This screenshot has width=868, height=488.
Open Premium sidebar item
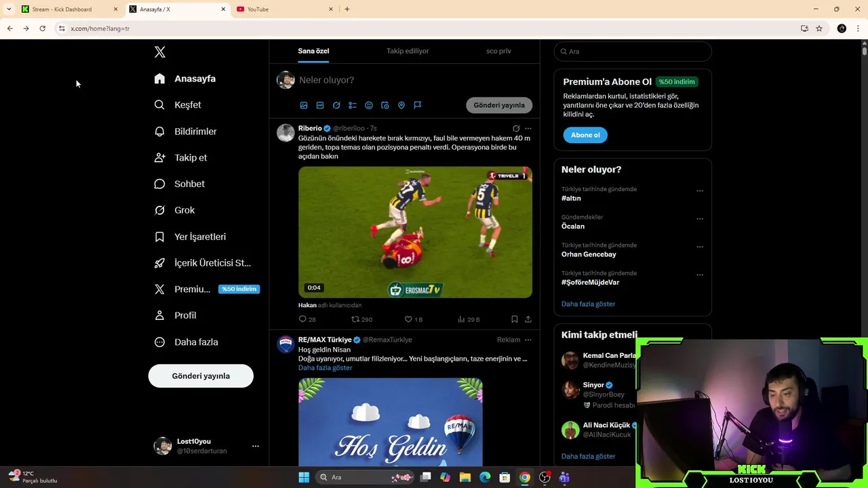tap(207, 289)
